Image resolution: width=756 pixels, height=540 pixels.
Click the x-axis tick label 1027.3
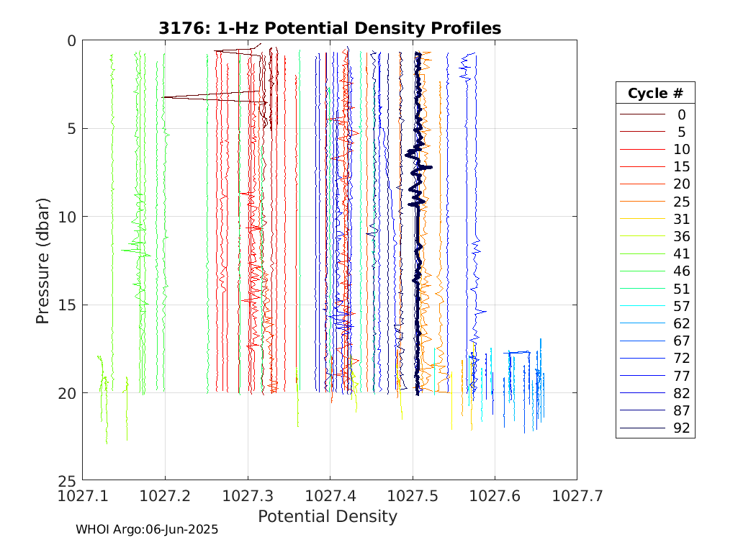click(x=248, y=495)
